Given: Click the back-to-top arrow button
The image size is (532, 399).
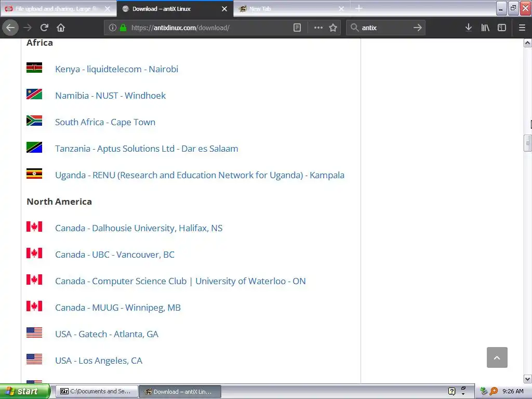Looking at the screenshot, I should click(x=497, y=357).
